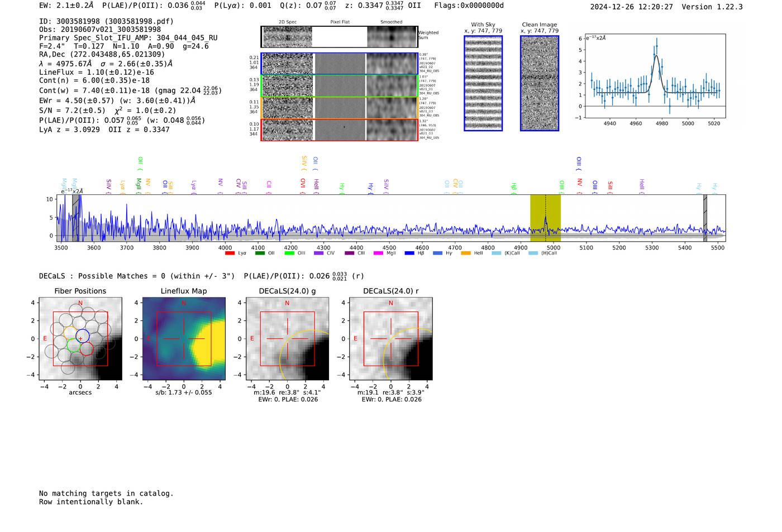The image size is (782, 532).
Task: Click the lime OIII legend swatch
Action: point(289,253)
